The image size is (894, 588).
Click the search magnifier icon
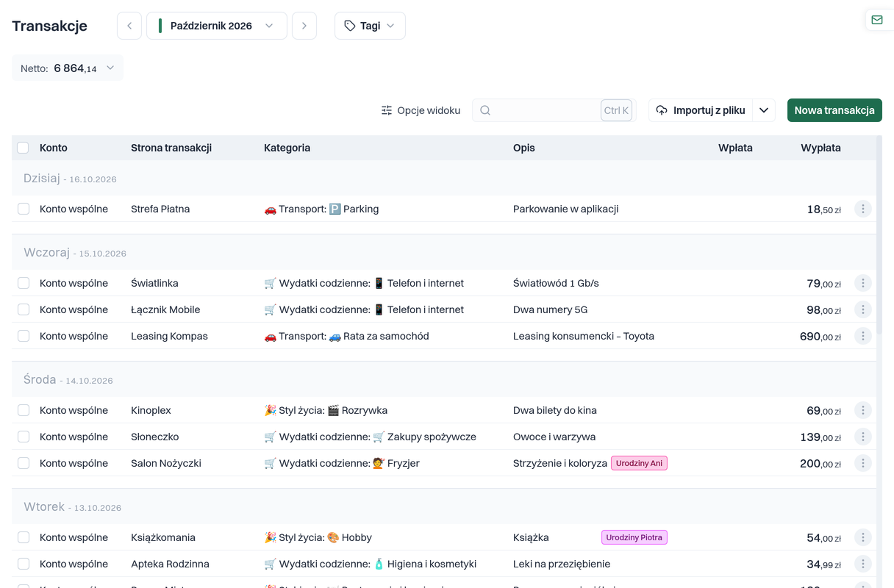(x=485, y=110)
